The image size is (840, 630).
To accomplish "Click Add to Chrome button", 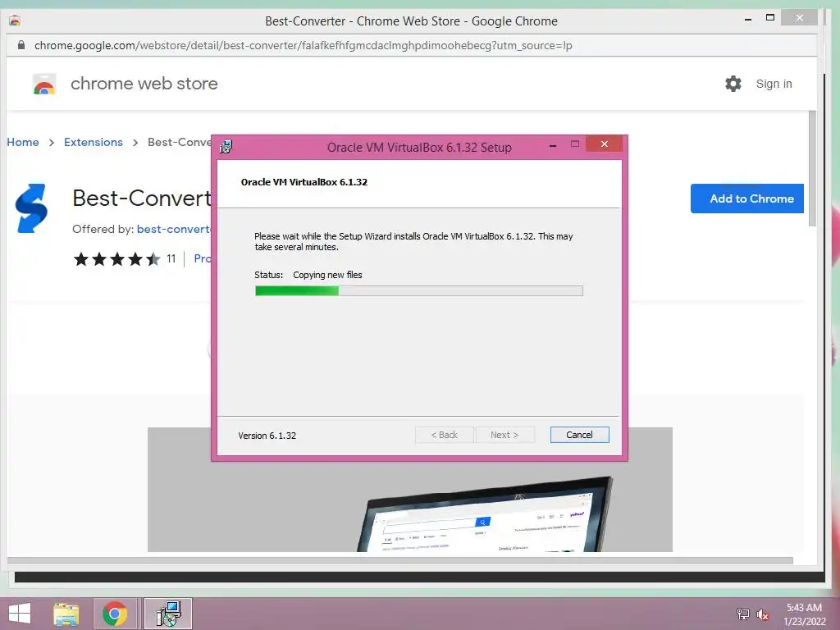I will [746, 199].
